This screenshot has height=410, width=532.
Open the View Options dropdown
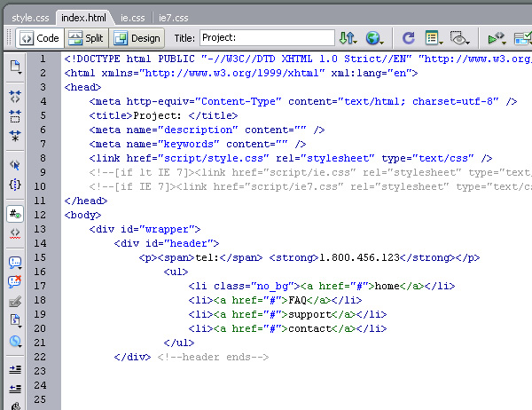[x=434, y=37]
